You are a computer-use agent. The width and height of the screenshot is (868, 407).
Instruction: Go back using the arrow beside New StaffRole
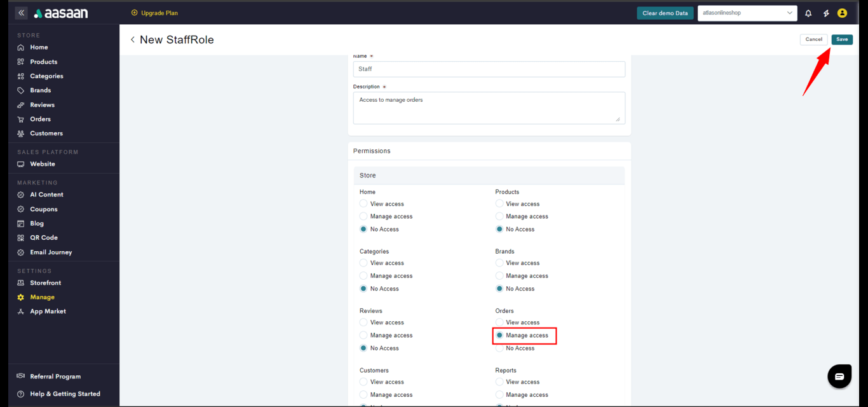coord(133,39)
